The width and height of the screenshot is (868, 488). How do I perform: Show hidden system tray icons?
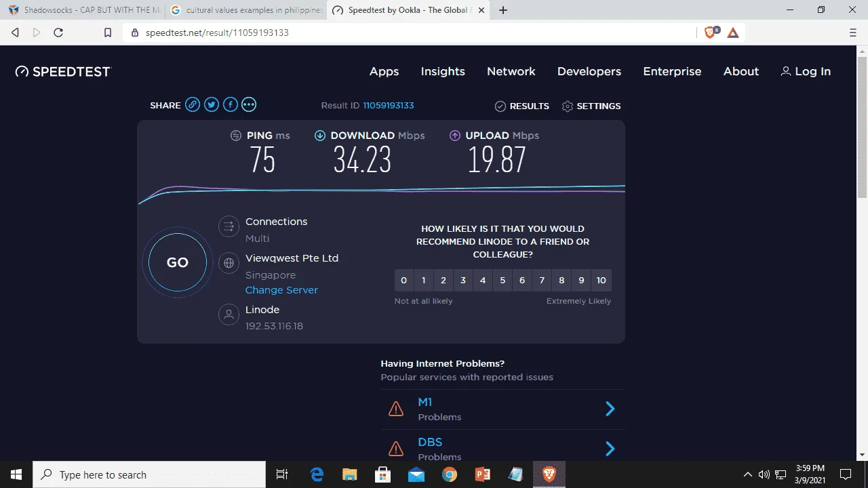(747, 474)
